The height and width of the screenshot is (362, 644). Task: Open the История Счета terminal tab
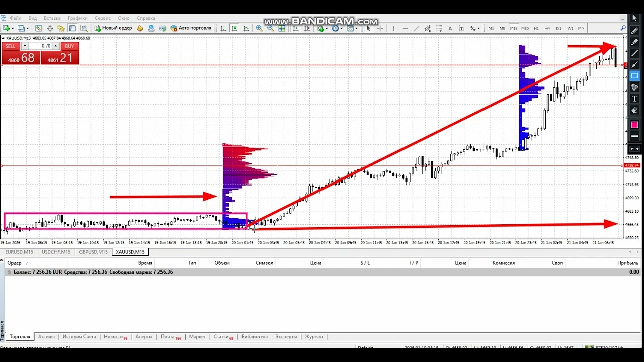coord(79,337)
